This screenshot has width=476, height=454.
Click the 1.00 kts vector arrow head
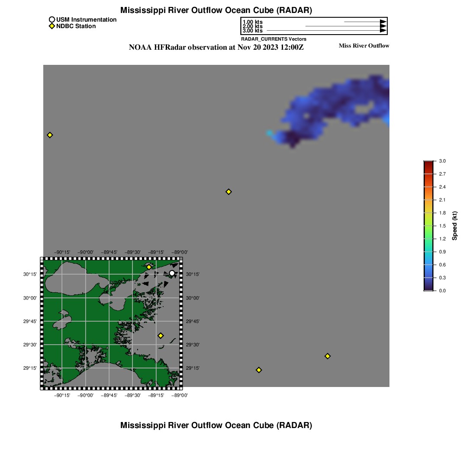(383, 22)
